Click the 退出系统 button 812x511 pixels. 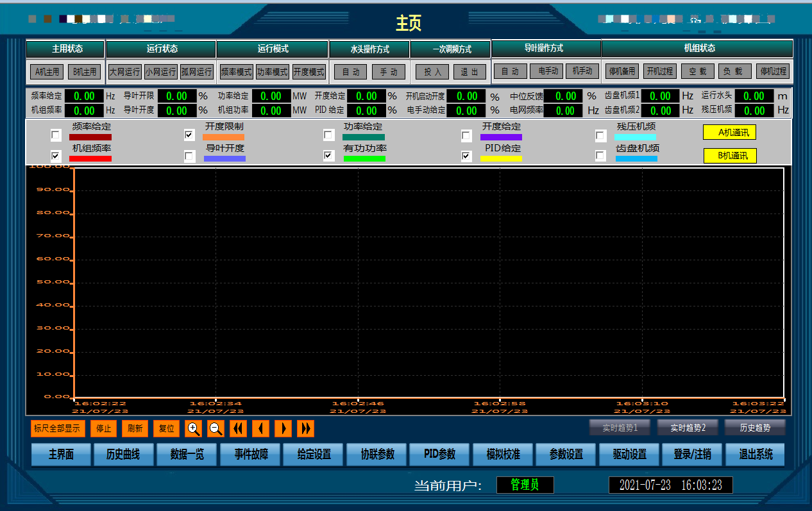point(755,455)
